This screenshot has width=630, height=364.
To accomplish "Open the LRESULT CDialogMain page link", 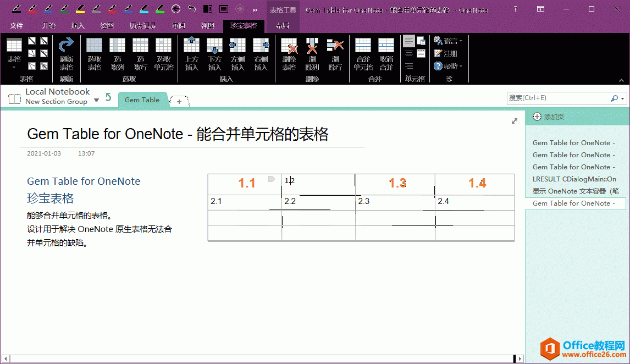I will [573, 179].
